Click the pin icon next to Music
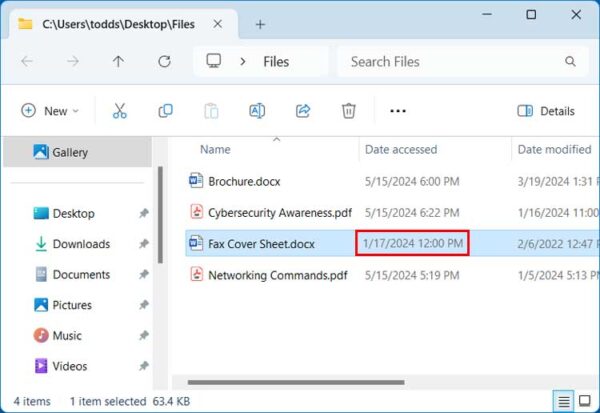The height and width of the screenshot is (413, 600). pyautogui.click(x=143, y=336)
